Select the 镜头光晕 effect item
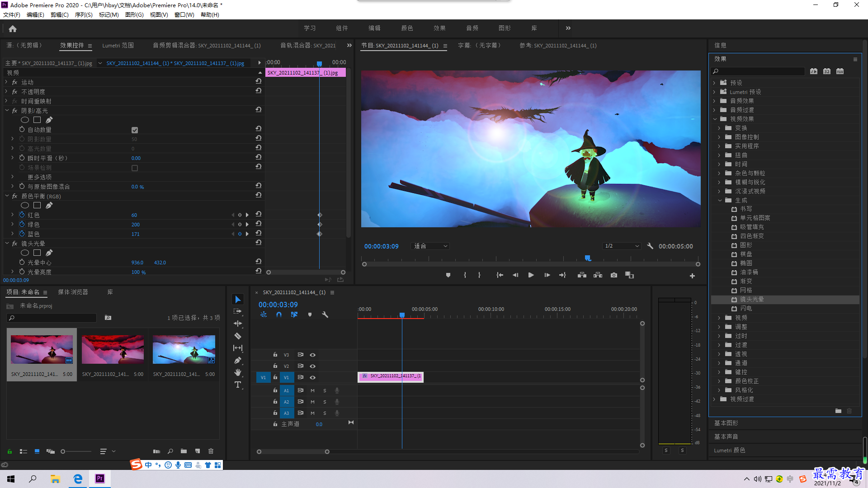Screen dimensions: 868x488 point(752,300)
